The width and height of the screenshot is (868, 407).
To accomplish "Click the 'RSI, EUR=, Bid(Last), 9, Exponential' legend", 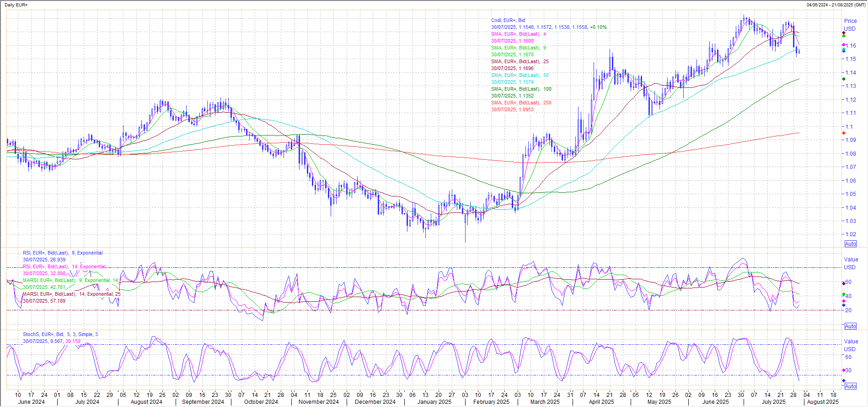I will (63, 253).
